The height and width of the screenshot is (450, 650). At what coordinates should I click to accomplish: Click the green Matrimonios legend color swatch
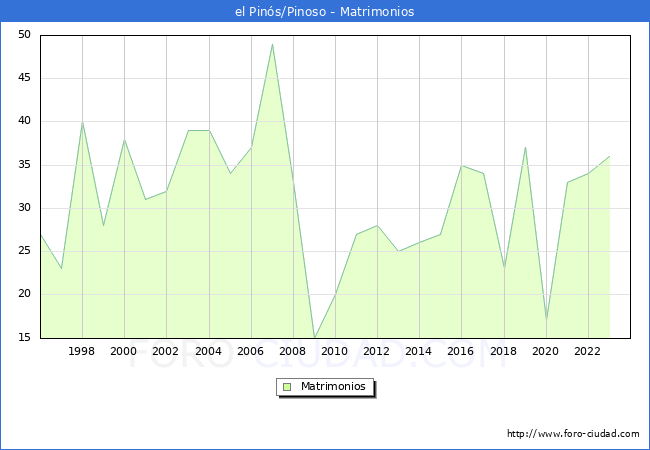[287, 386]
